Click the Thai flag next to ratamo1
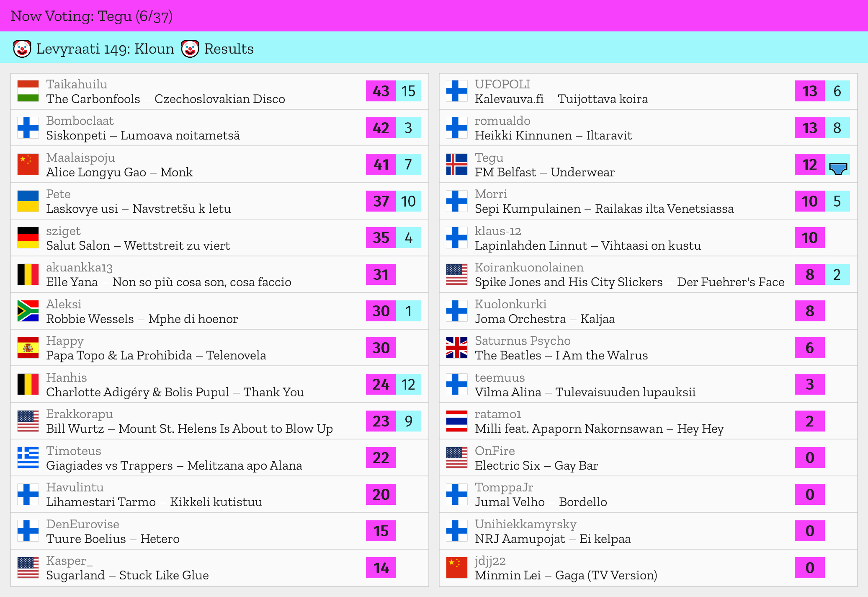Image resolution: width=868 pixels, height=597 pixels. coord(457,421)
